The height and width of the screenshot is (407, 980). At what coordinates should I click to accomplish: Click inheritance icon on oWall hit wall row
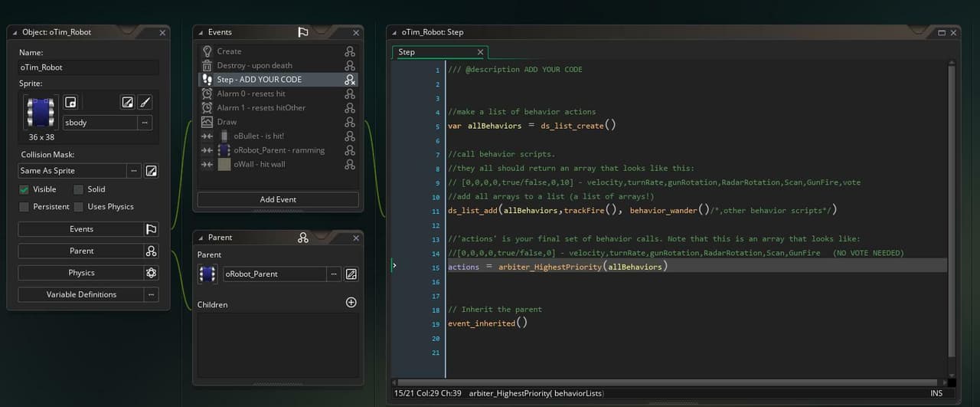(x=350, y=164)
